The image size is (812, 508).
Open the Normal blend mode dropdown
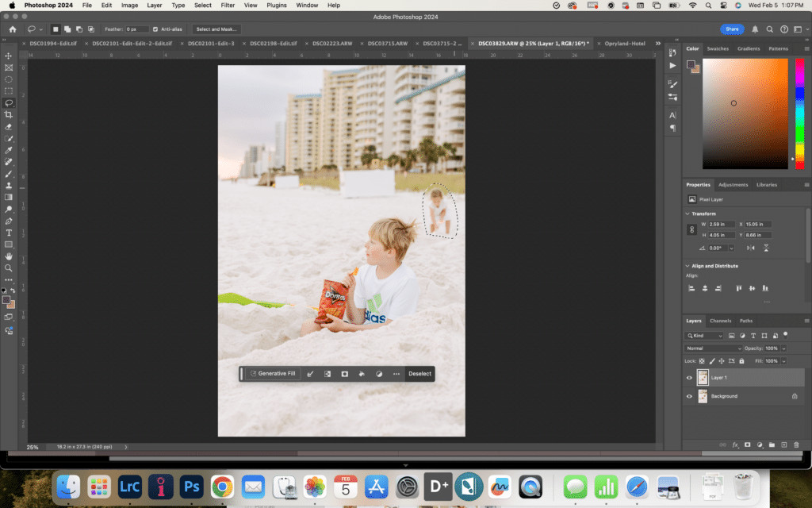(713, 348)
